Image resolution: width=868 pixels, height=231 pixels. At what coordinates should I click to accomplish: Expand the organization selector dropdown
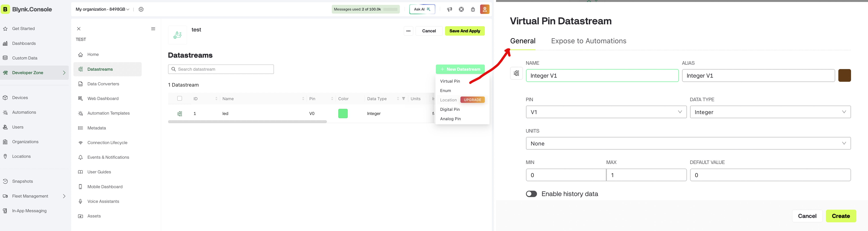point(102,9)
